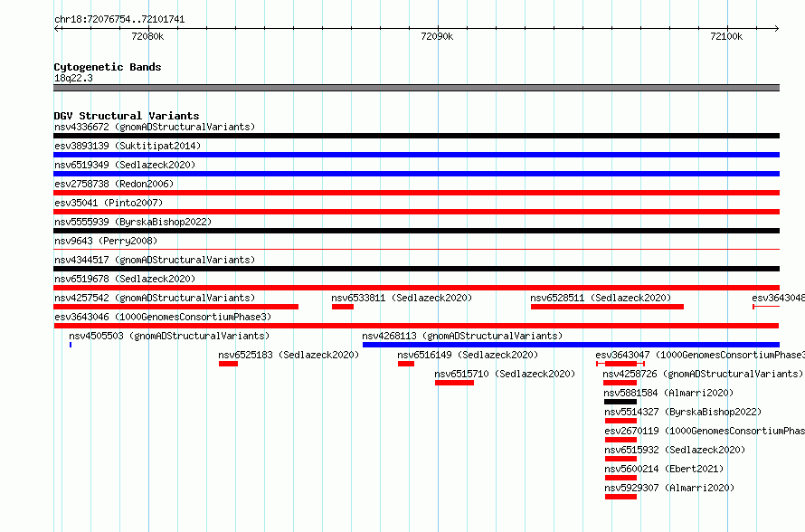Open nsv6525183 (Sedlazeck2020) label
Screen dimensions: 805x532
click(x=289, y=355)
